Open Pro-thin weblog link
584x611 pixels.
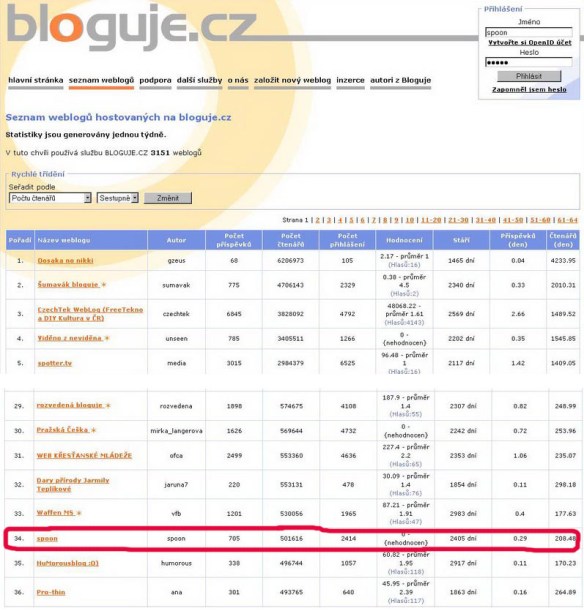[x=51, y=592]
